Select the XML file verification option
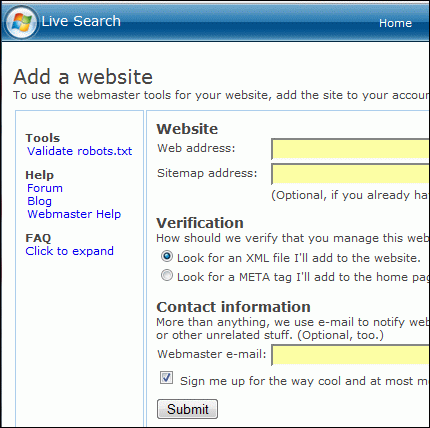Viewport: 430px width, 428px height. [x=167, y=256]
